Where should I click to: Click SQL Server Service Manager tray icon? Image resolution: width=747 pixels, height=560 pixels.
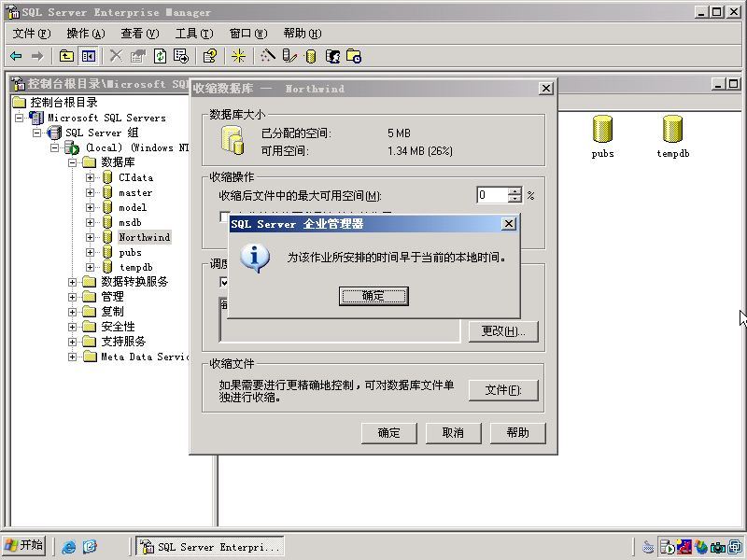click(x=668, y=547)
